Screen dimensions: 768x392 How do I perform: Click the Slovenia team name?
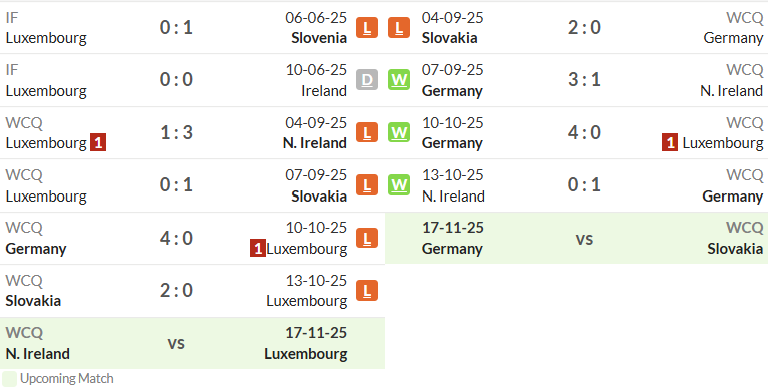[319, 38]
